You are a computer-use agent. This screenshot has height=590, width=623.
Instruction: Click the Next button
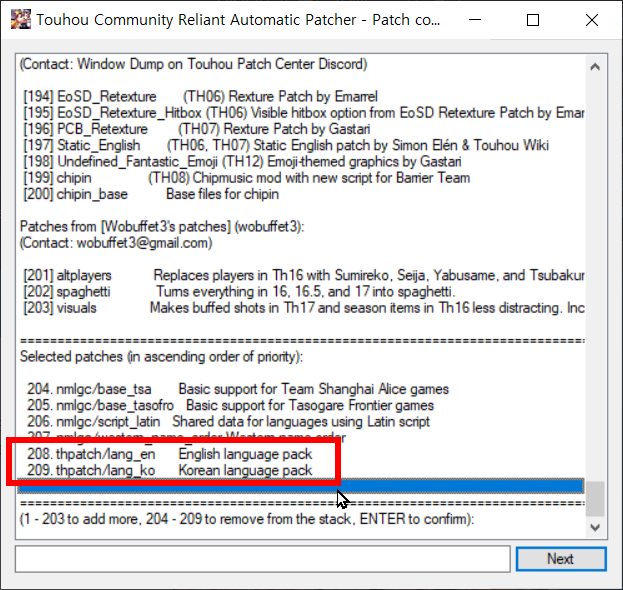[x=561, y=559]
